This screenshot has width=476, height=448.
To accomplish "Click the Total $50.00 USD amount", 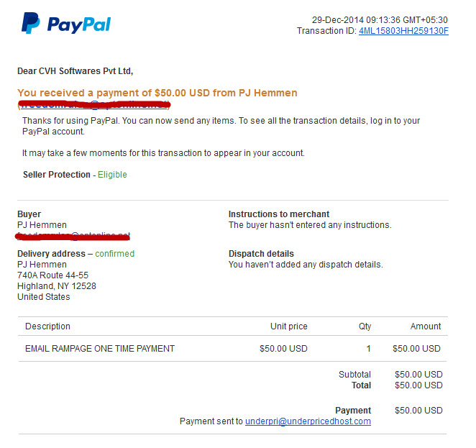I will (418, 385).
